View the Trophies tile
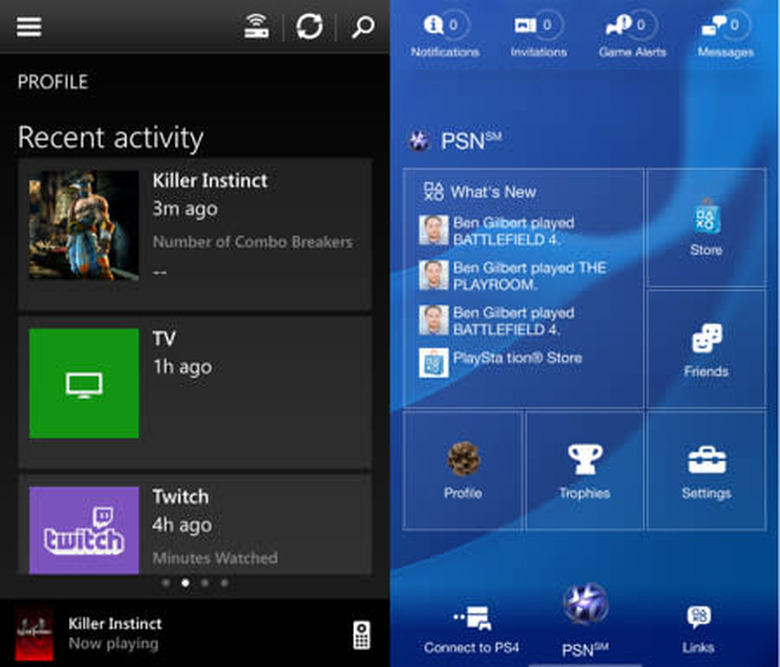The width and height of the screenshot is (780, 667). tap(584, 470)
